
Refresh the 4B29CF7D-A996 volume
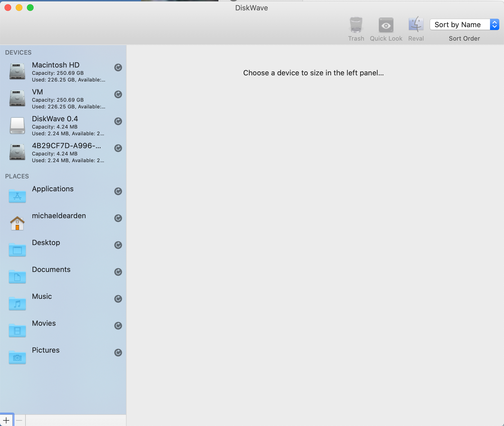(118, 148)
